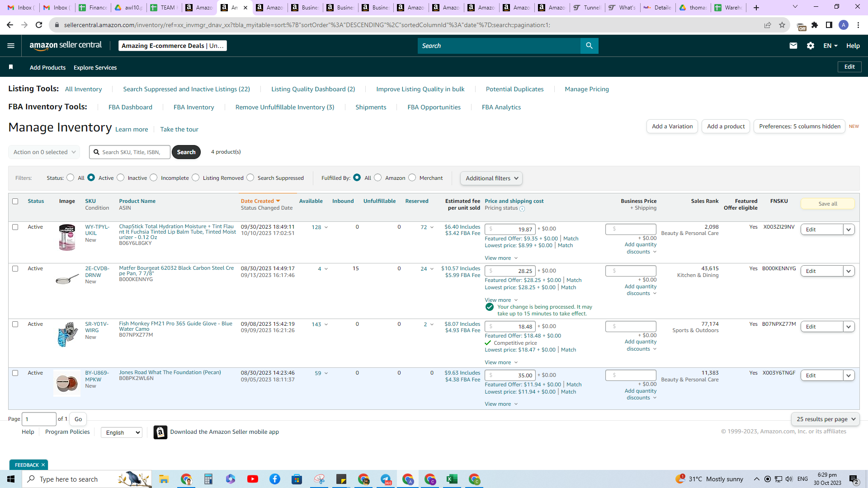
Task: Click the Add a Variation button
Action: 672,126
